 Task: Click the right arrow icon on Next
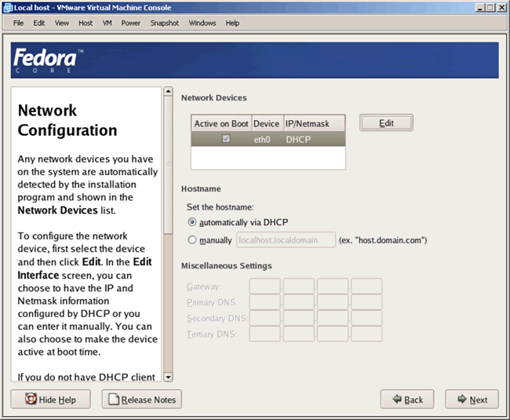(x=461, y=400)
